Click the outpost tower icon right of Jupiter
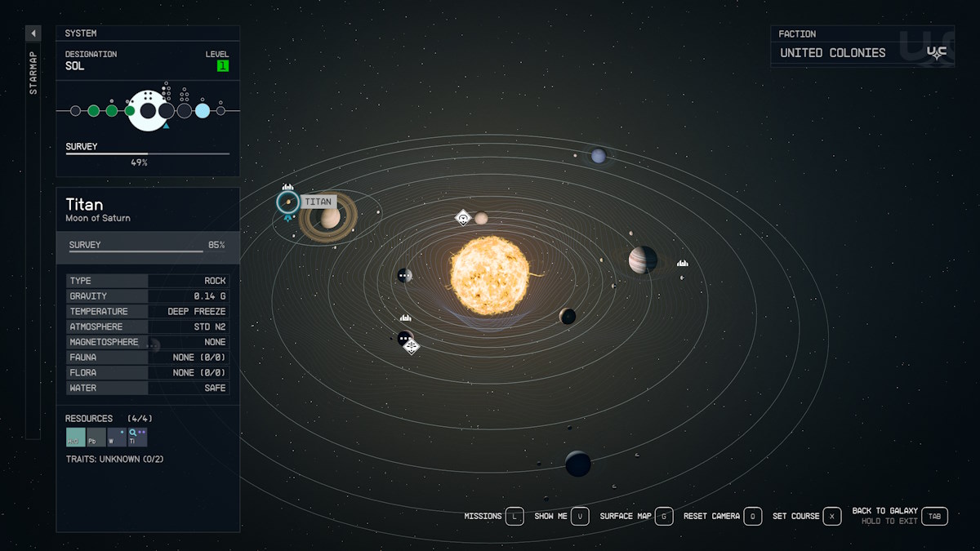The width and height of the screenshot is (980, 551). 683,264
